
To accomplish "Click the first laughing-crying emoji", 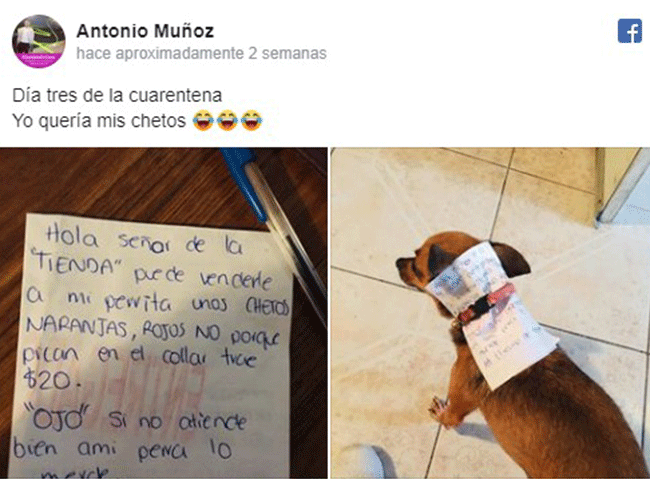I will pyautogui.click(x=203, y=121).
